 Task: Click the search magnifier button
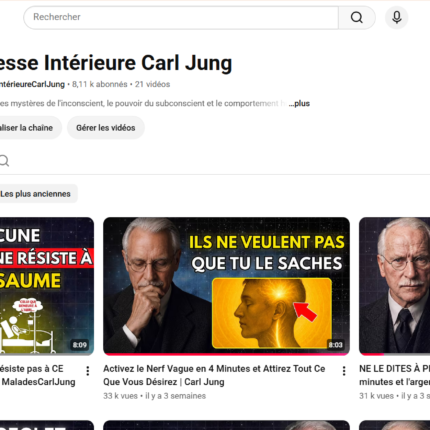tap(357, 17)
